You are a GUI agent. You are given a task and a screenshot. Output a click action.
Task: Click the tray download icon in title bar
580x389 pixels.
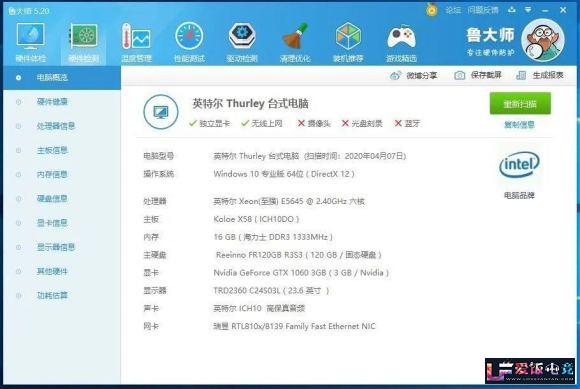tap(512, 10)
